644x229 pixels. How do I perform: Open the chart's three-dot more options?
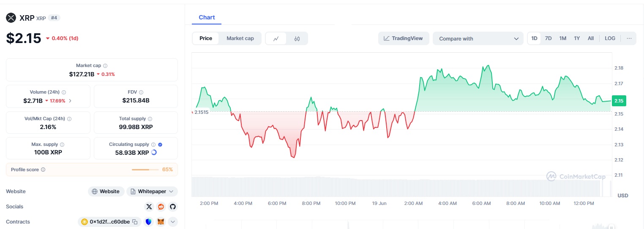pos(629,38)
